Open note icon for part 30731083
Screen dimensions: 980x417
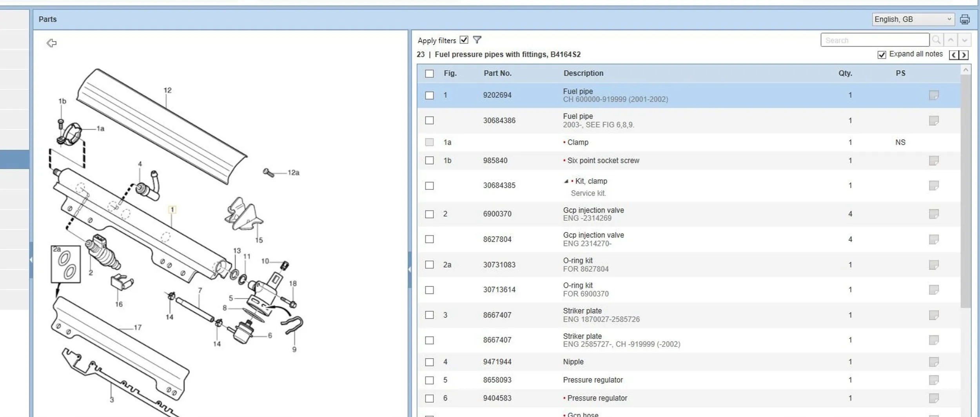tap(934, 265)
